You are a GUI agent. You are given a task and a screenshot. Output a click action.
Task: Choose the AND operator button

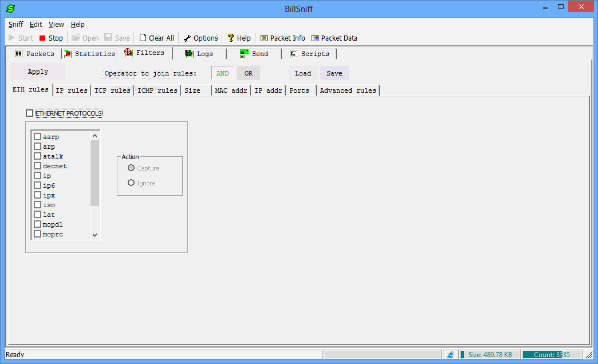click(x=222, y=73)
